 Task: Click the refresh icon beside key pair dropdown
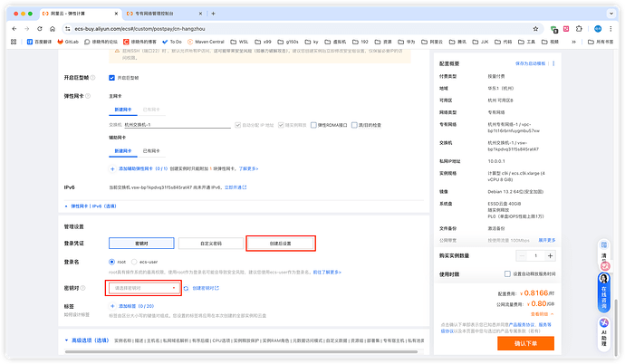[x=186, y=288]
